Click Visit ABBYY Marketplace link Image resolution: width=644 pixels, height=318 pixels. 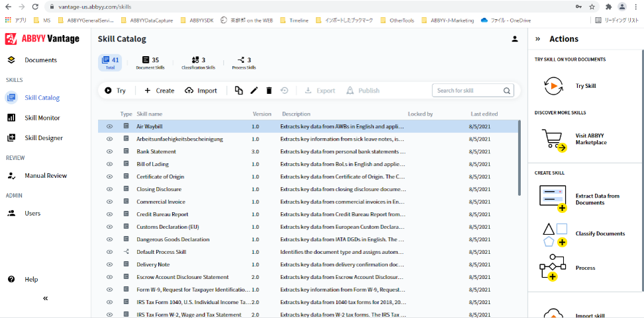click(591, 139)
